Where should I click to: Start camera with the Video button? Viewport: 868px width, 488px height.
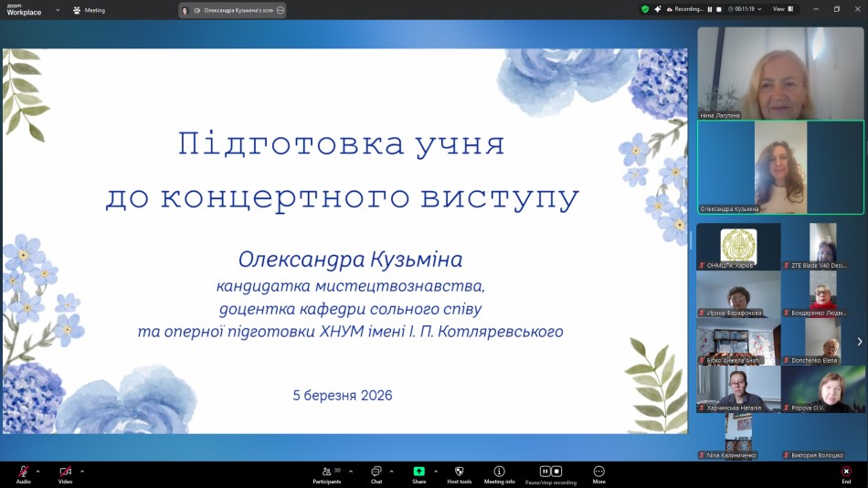point(65,472)
